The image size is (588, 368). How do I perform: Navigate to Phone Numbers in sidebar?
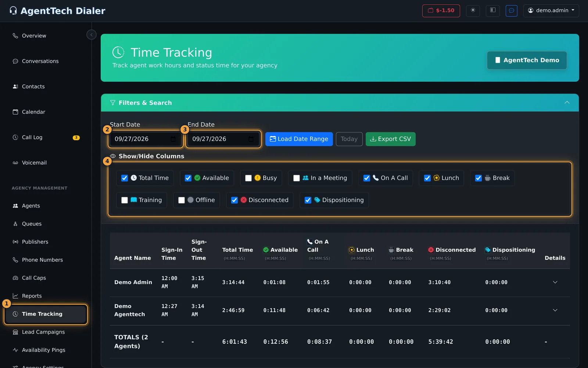(x=46, y=260)
